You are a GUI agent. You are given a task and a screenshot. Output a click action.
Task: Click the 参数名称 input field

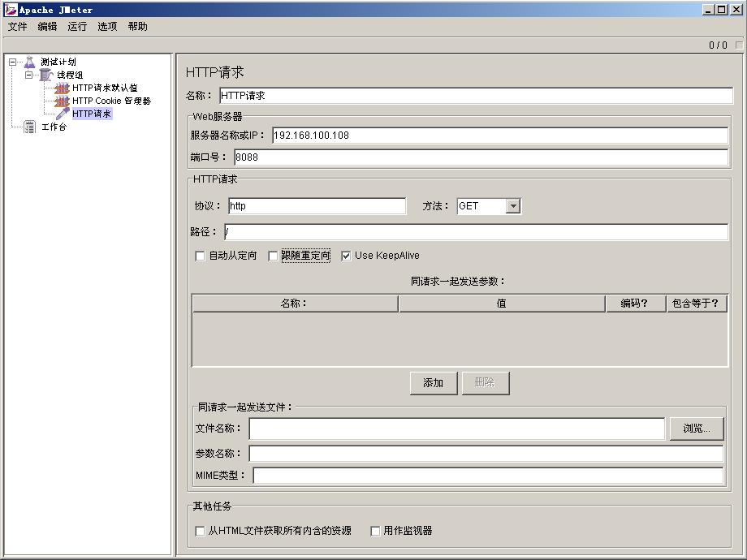486,454
